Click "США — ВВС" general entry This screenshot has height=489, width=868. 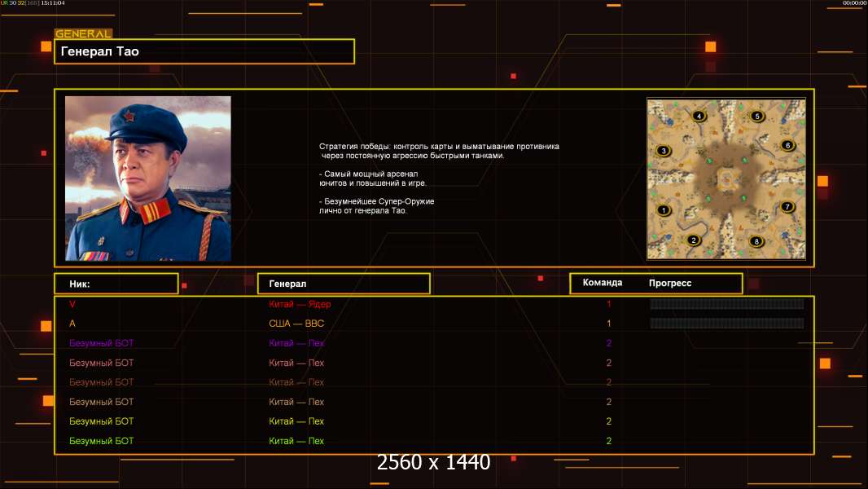[x=296, y=324]
